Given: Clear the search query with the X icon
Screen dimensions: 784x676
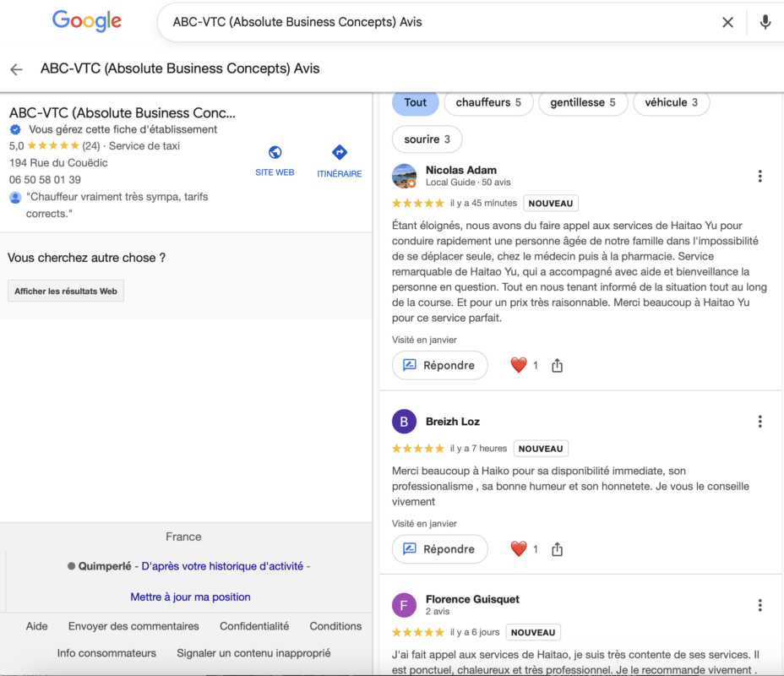Looking at the screenshot, I should tap(727, 23).
